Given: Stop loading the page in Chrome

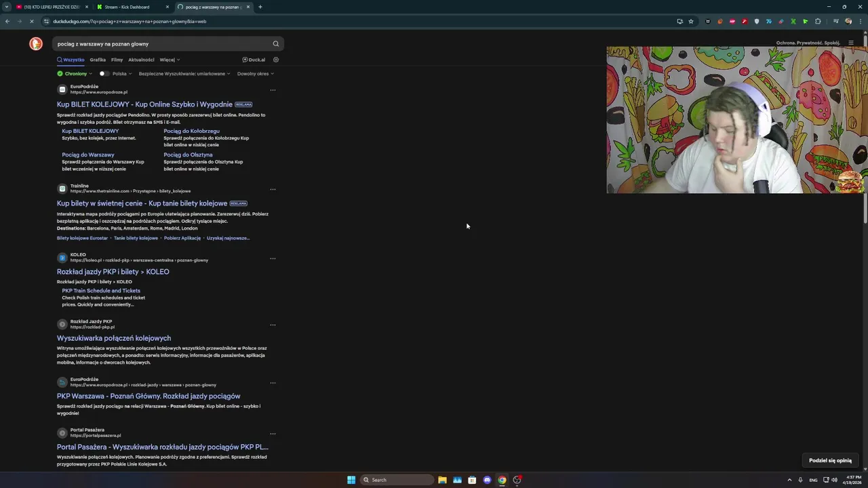Looking at the screenshot, I should pyautogui.click(x=31, y=21).
